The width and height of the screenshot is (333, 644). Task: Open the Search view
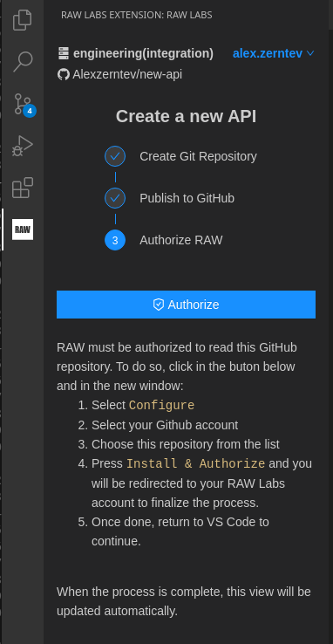pyautogui.click(x=22, y=62)
